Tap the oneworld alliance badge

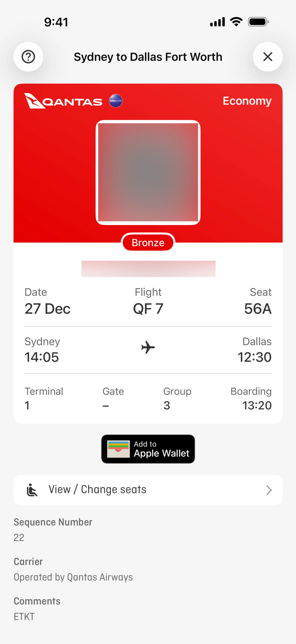click(116, 101)
